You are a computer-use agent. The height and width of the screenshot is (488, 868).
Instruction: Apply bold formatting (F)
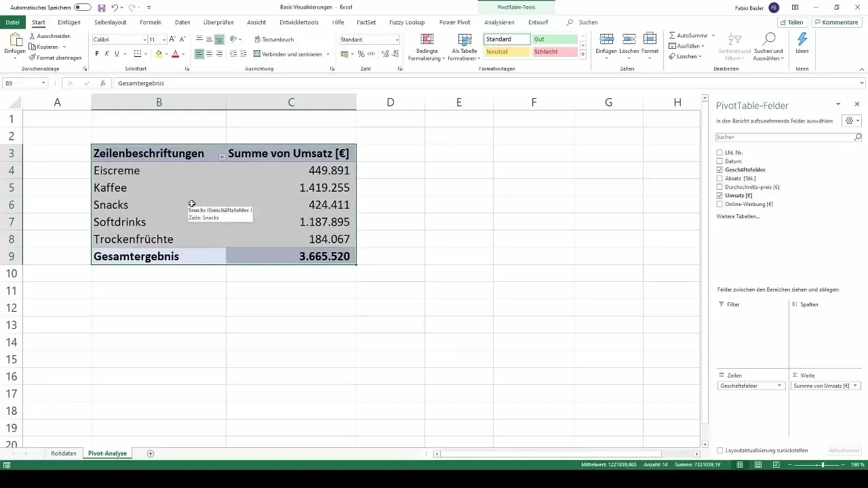point(97,54)
